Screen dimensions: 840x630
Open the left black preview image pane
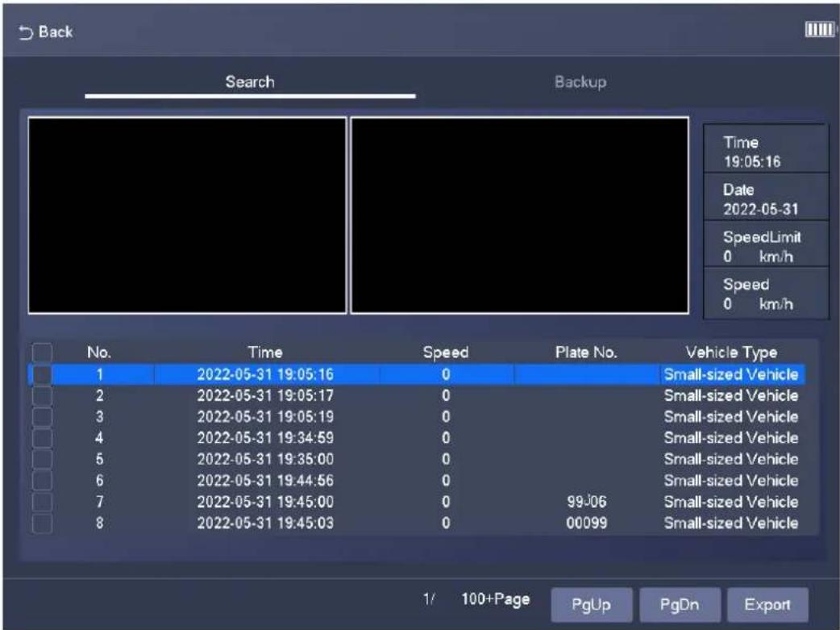pyautogui.click(x=187, y=215)
